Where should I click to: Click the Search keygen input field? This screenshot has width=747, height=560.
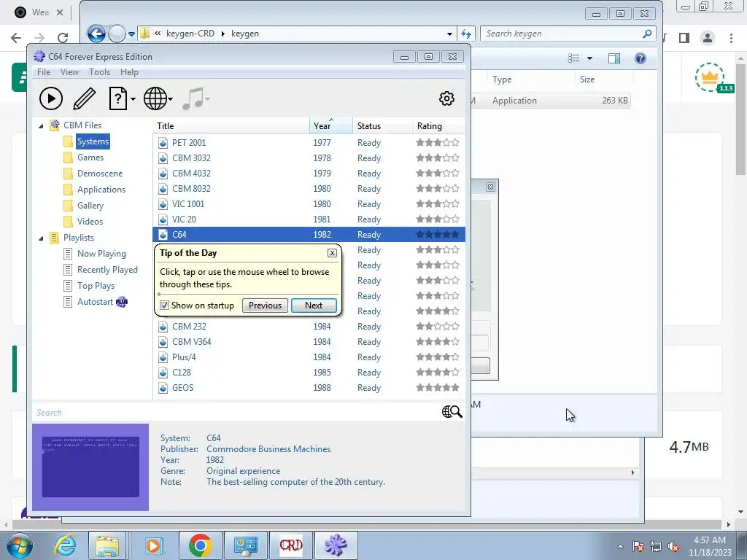click(561, 34)
